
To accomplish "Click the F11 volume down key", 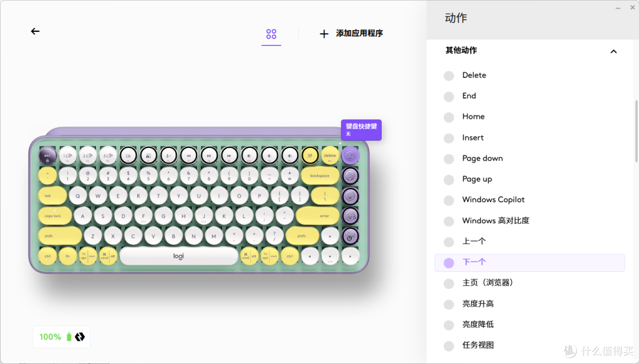I will 269,155.
